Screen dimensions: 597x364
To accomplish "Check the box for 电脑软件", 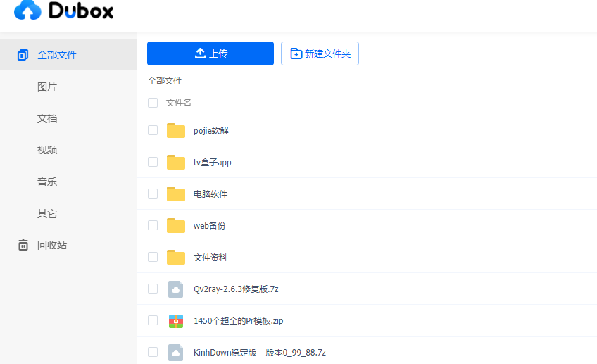I will click(x=153, y=194).
